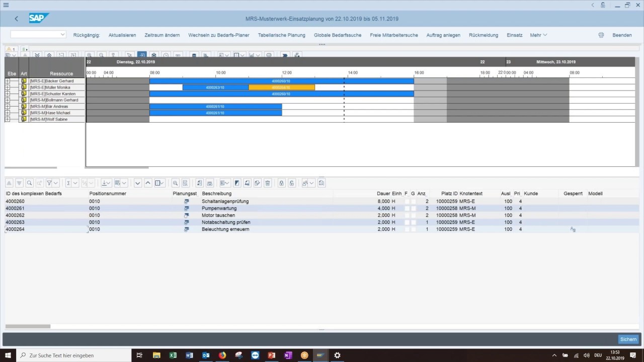The height and width of the screenshot is (362, 644).
Task: Click the zoom-out magnifier in planning board toolbar
Action: 102,55
